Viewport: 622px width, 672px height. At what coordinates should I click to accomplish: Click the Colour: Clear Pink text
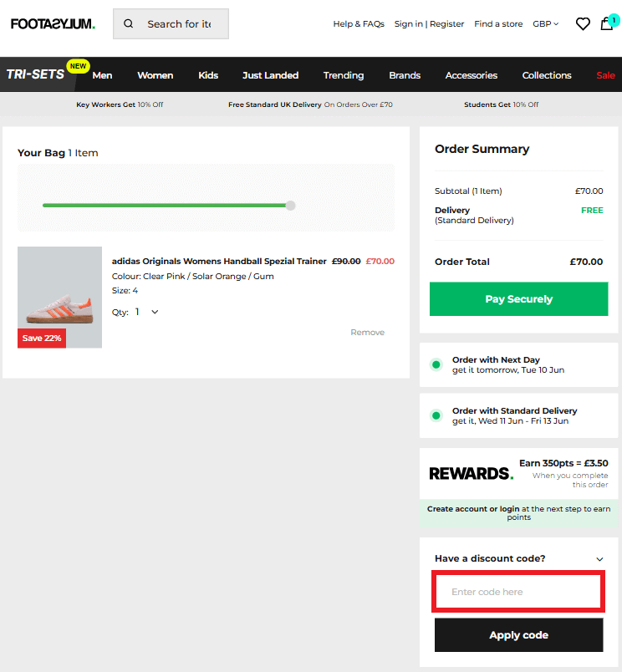click(x=192, y=277)
